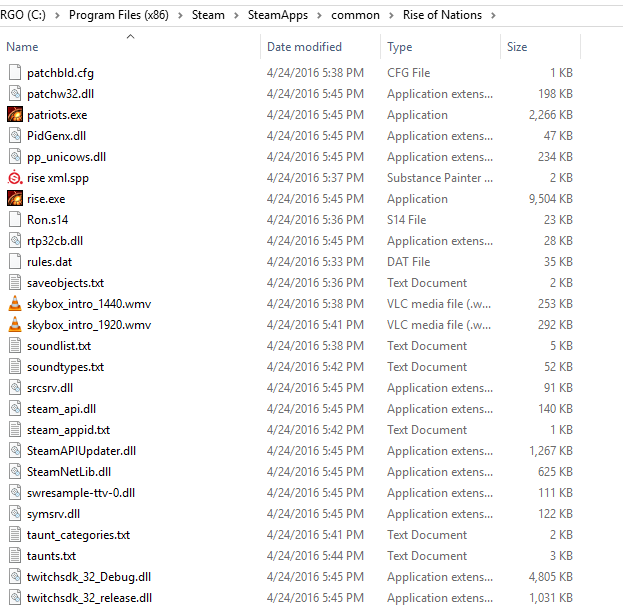
Task: Navigate to SteamApps in the address bar
Action: click(278, 15)
